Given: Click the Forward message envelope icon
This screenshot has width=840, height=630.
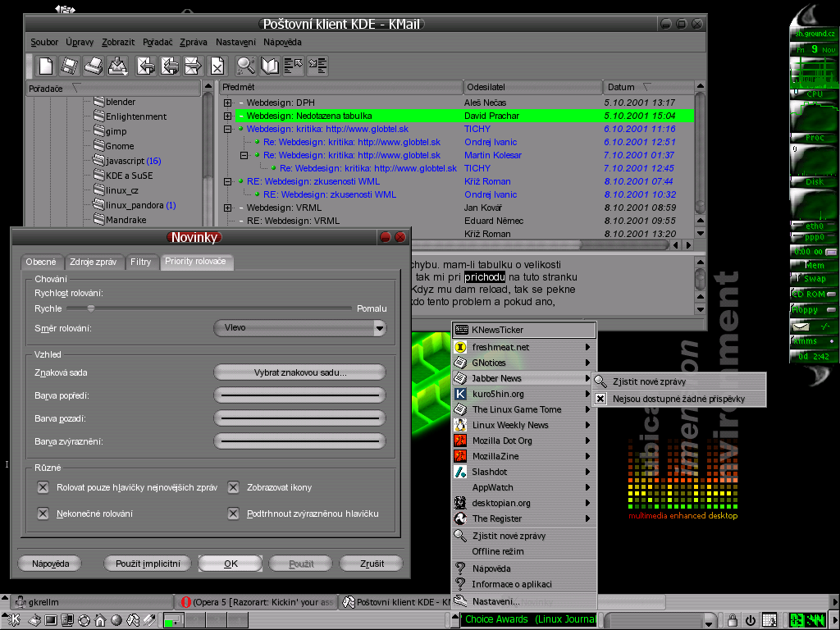Looking at the screenshot, I should point(193,66).
